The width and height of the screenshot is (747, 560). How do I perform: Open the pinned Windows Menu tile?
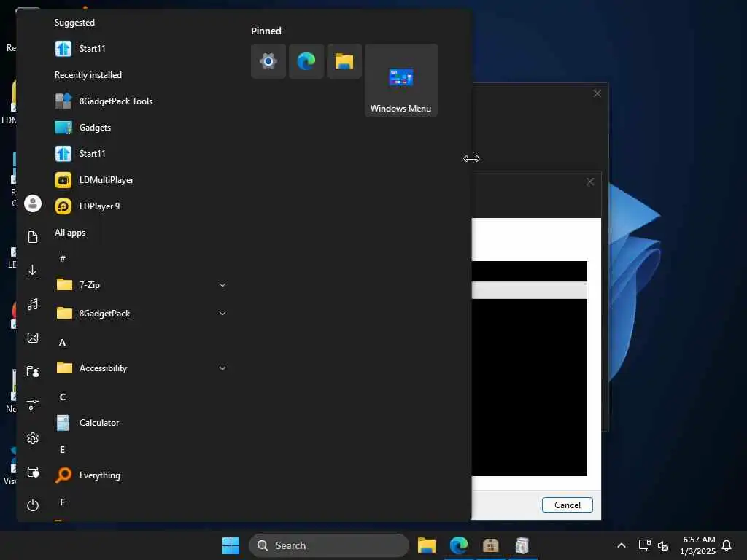coord(400,80)
